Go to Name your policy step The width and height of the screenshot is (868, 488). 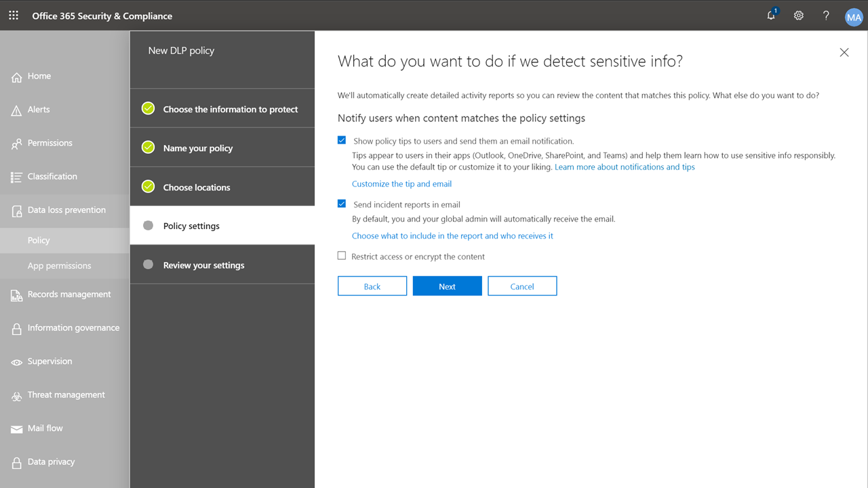(222, 148)
